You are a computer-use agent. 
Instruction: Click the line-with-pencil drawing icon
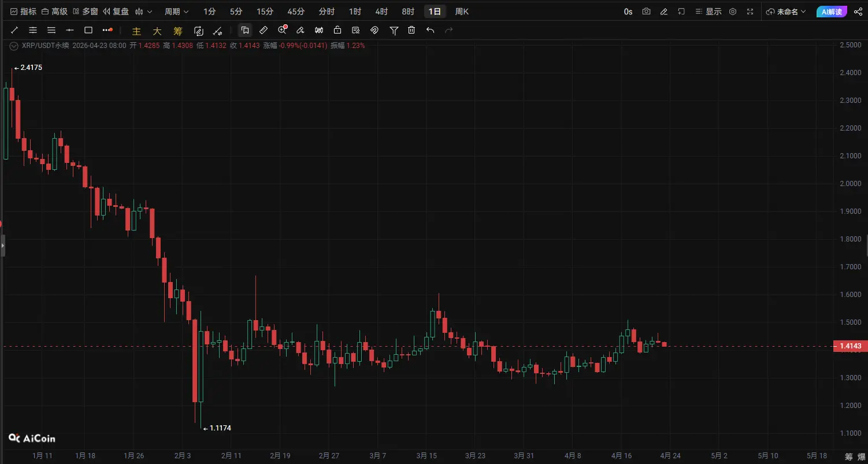click(217, 31)
